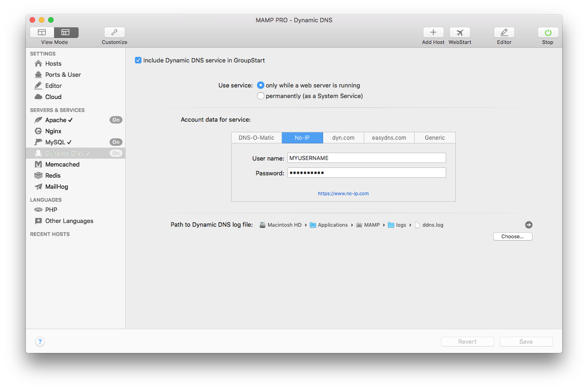The height and width of the screenshot is (390, 588).
Task: Switch to the dyn.com tab
Action: [343, 137]
